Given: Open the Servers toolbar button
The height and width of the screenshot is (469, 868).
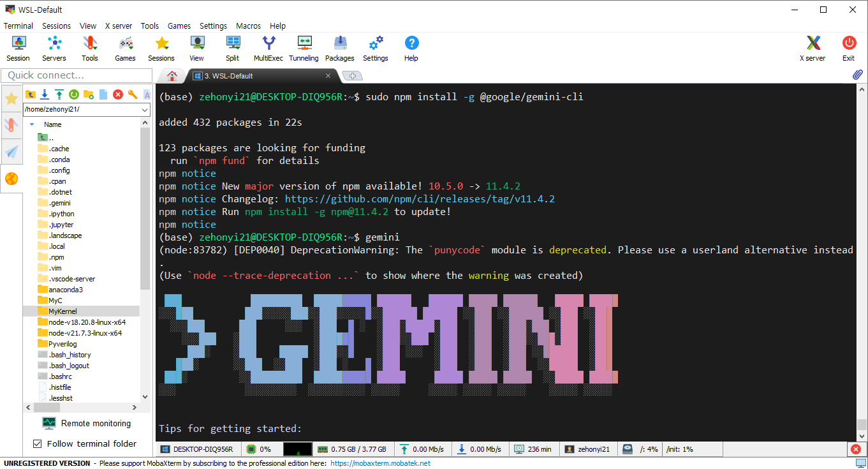Looking at the screenshot, I should pyautogui.click(x=54, y=48).
